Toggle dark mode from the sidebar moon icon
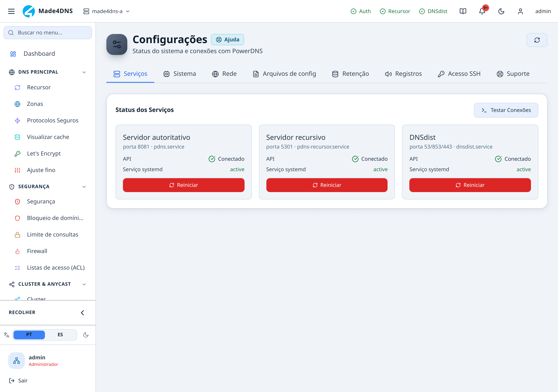This screenshot has width=558, height=392. [x=86, y=335]
